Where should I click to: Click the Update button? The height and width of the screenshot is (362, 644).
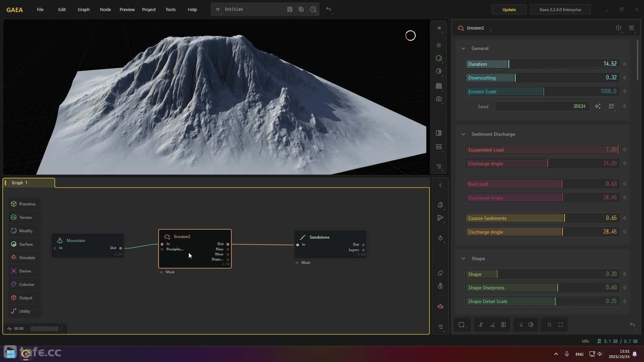coord(509,9)
